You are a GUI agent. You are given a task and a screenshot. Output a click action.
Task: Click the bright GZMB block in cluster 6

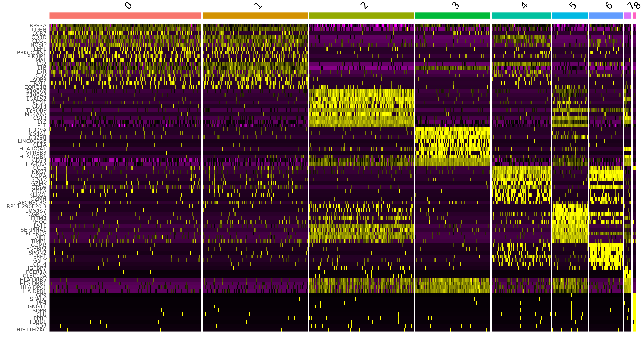coord(606,245)
